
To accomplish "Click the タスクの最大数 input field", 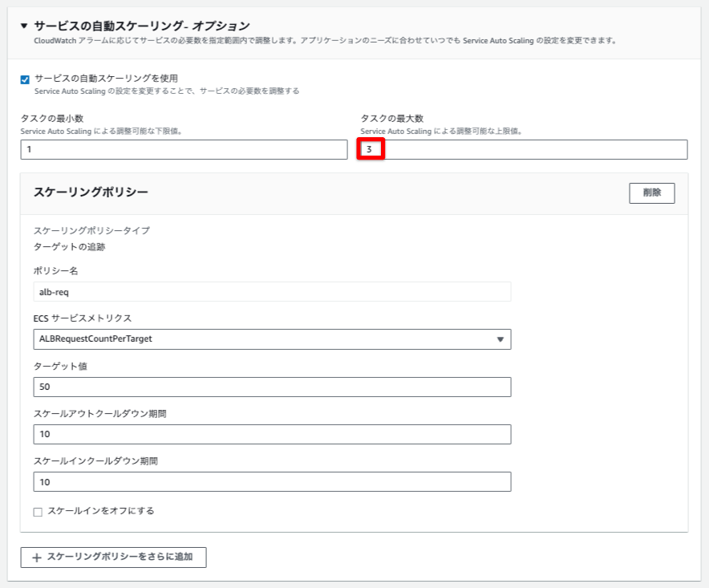I will click(524, 149).
